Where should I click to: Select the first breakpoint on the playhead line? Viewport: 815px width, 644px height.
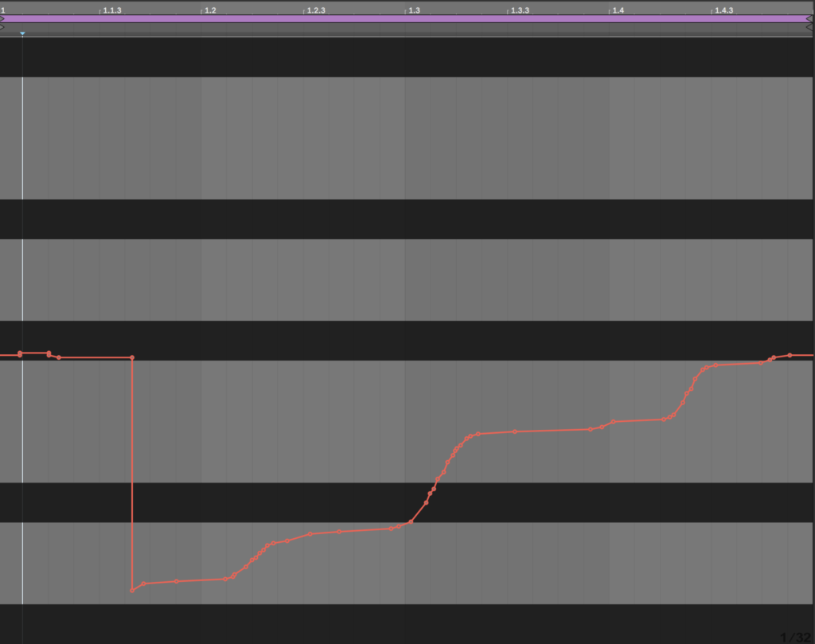(x=20, y=353)
